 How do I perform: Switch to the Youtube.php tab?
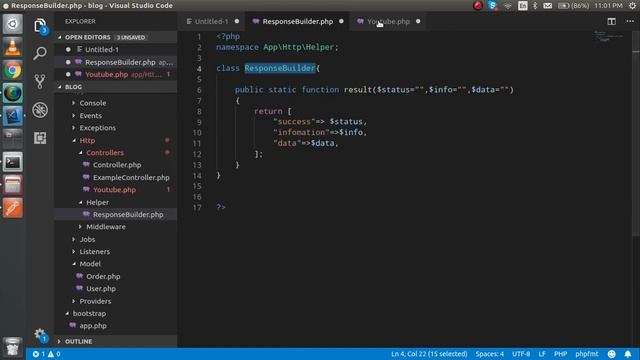[388, 21]
